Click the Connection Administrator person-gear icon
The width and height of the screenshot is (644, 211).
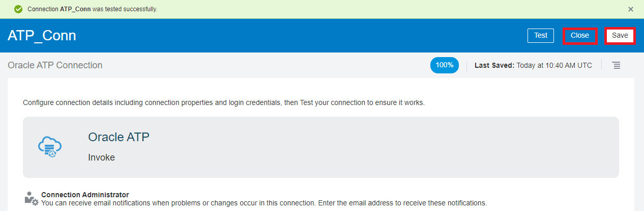coord(31,199)
